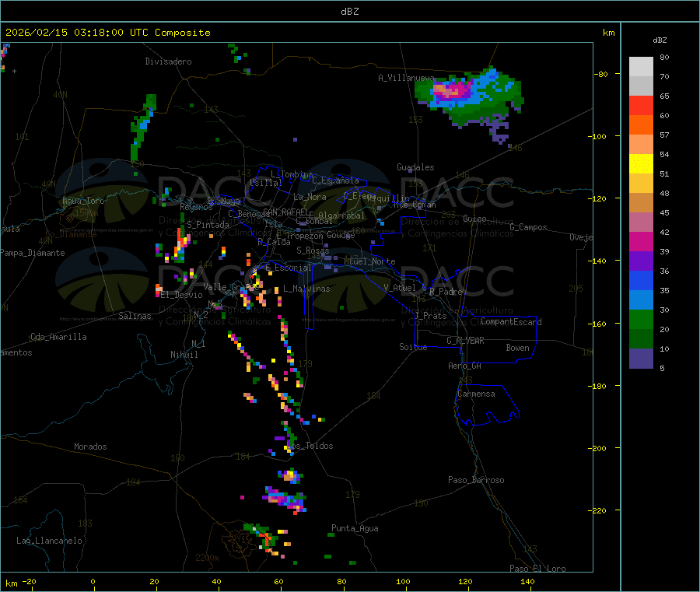Screen dimensions: 700x592
Task: Click the 39 dBZ purple legend swatch
Action: click(641, 261)
